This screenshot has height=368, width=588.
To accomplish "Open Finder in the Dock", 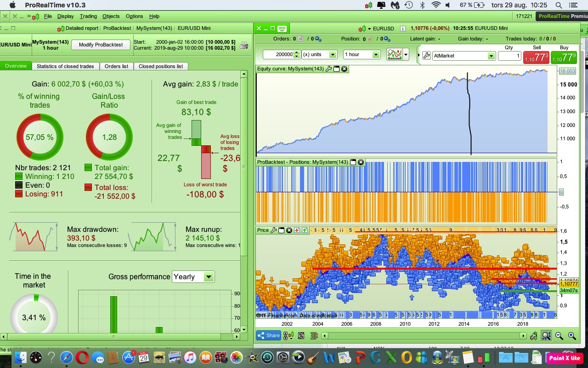I will pos(21,357).
